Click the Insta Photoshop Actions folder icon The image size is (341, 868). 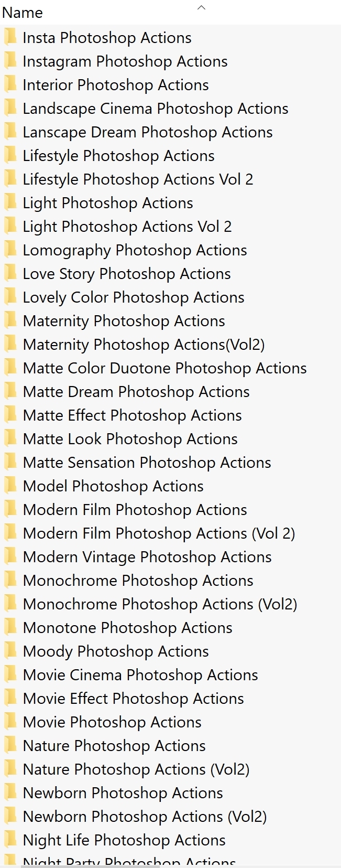10,38
